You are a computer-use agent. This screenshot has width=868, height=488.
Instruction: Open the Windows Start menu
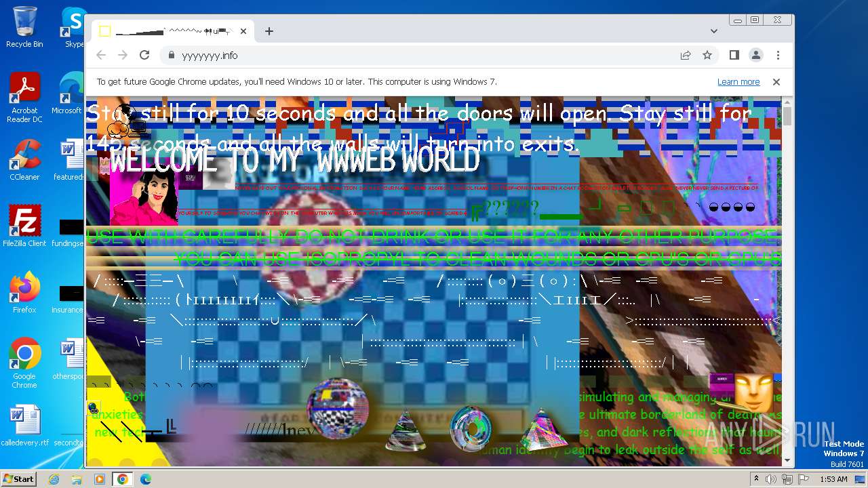click(x=18, y=479)
